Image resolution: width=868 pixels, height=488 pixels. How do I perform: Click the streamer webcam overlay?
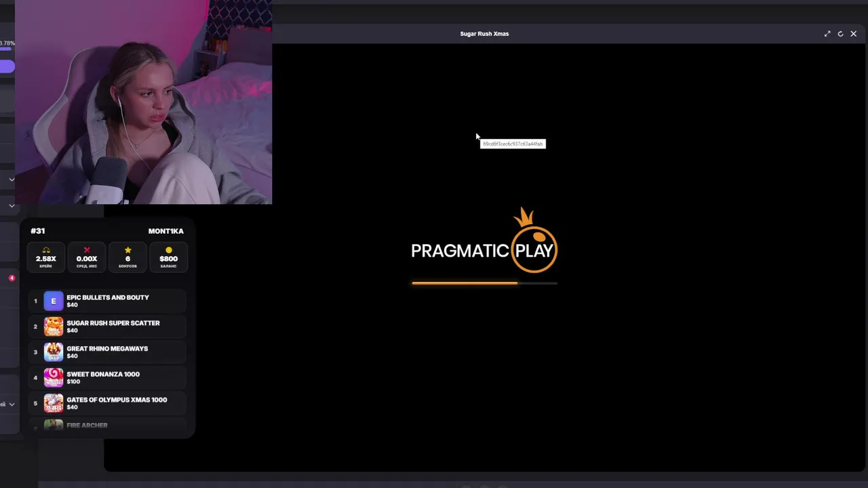143,102
